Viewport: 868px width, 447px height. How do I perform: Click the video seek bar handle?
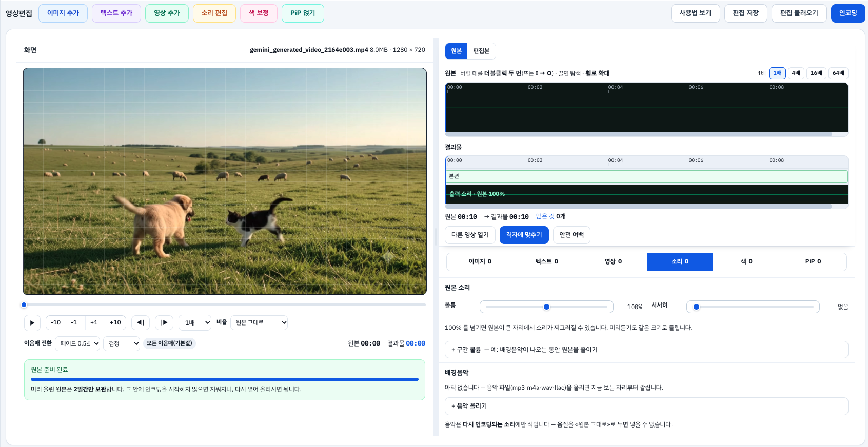coord(24,305)
